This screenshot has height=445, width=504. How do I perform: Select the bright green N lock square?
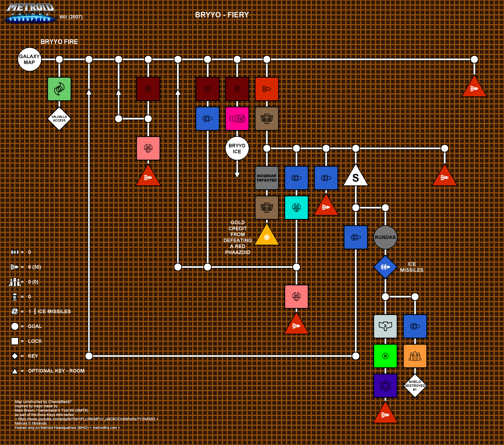(385, 356)
